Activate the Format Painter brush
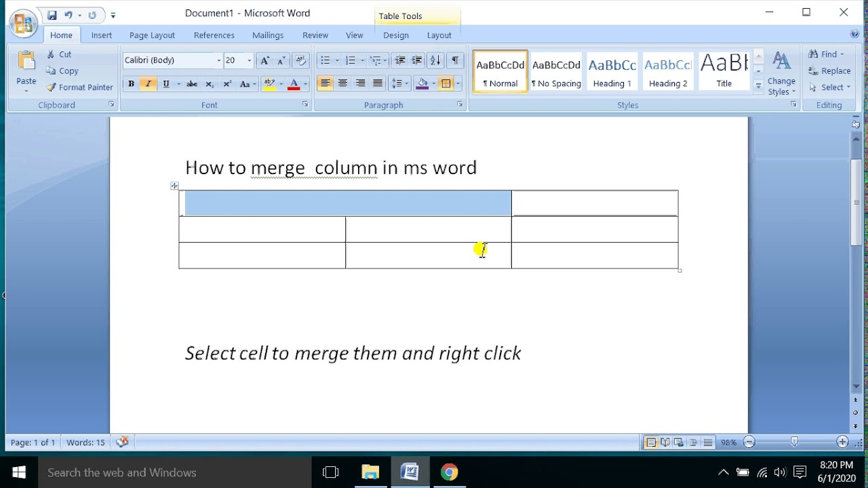Viewport: 868px width, 488px height. 79,87
